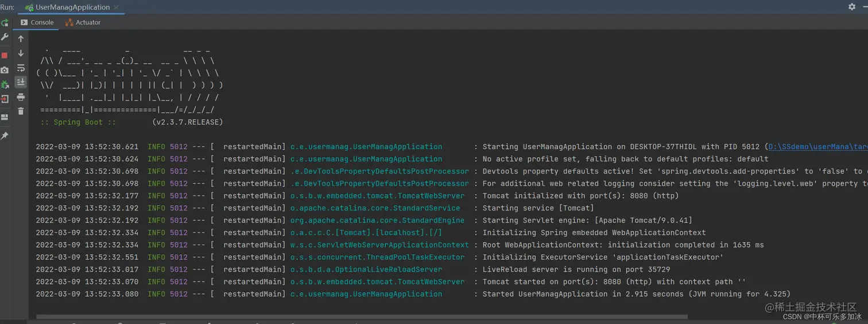Open the D:\SSdemo\userMana path link
Screen dimensions: 868x324
817,147
